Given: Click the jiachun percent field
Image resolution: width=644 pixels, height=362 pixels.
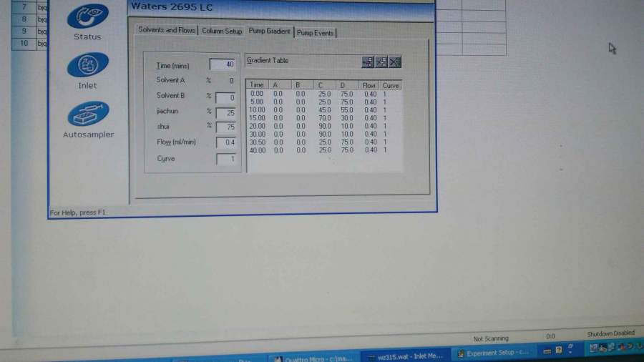Looking at the screenshot, I should [225, 113].
